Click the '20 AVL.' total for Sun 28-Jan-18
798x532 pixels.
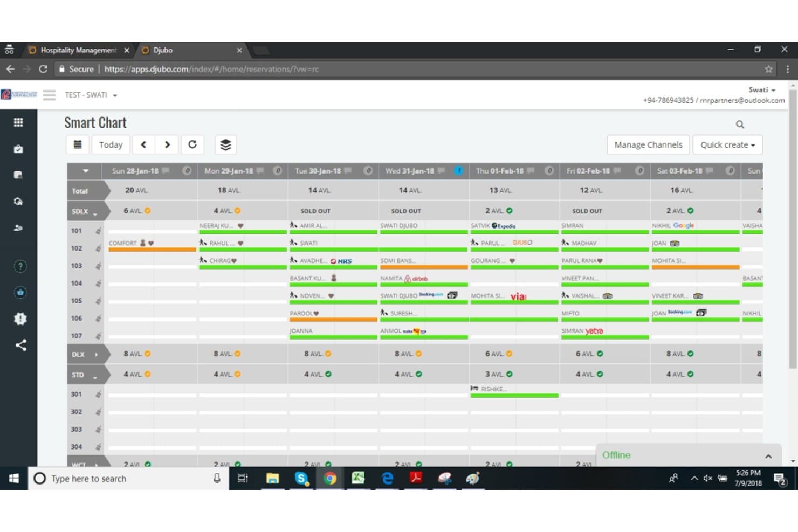[136, 190]
